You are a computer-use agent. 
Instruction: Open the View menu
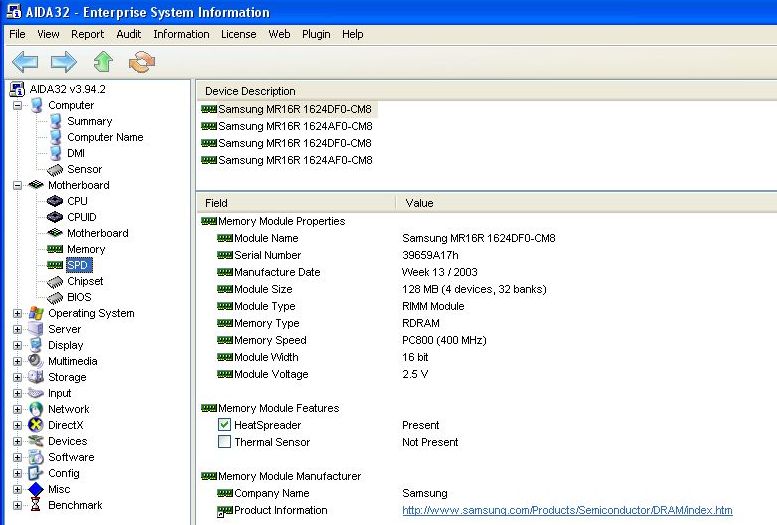(48, 34)
